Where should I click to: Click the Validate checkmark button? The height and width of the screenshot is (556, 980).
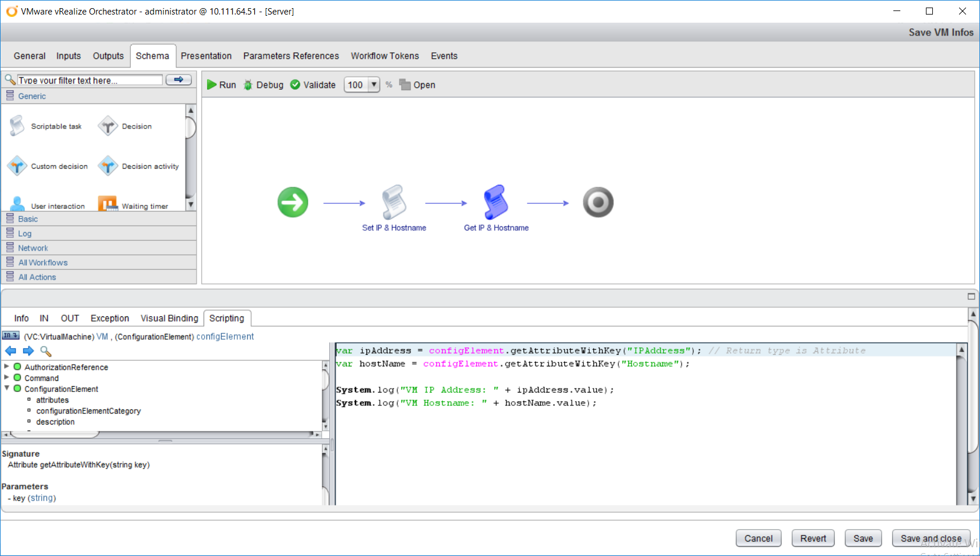(x=313, y=85)
